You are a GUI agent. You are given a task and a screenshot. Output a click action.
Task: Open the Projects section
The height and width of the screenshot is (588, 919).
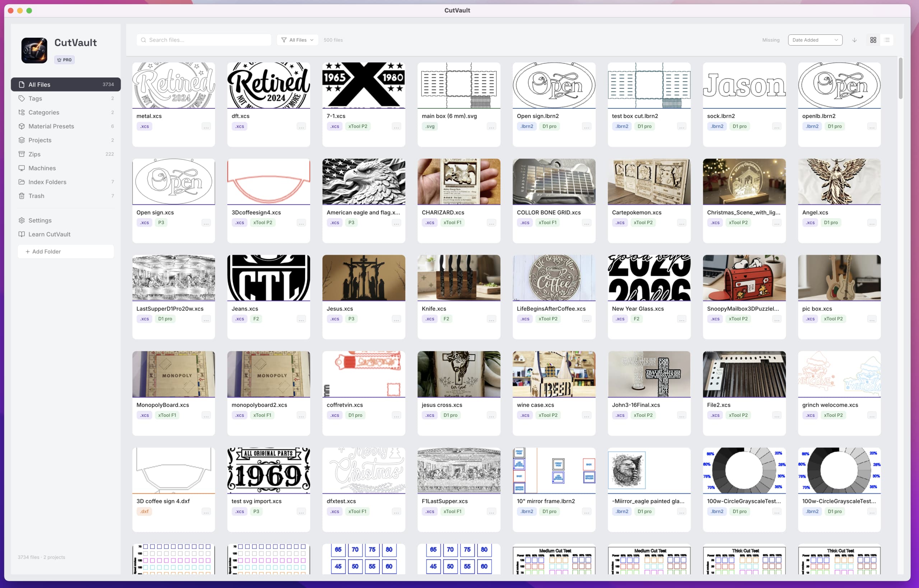[66, 140]
